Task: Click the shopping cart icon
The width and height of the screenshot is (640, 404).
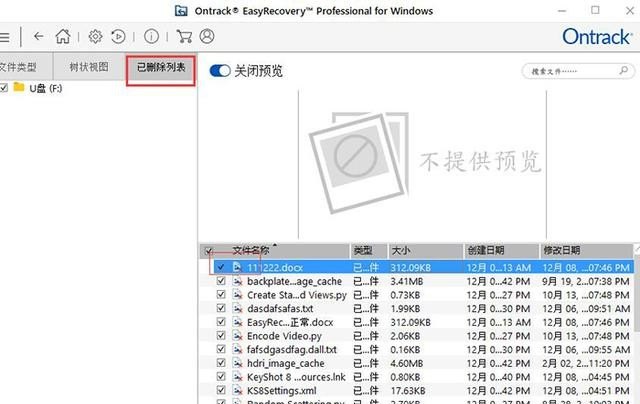Action: coord(184,36)
